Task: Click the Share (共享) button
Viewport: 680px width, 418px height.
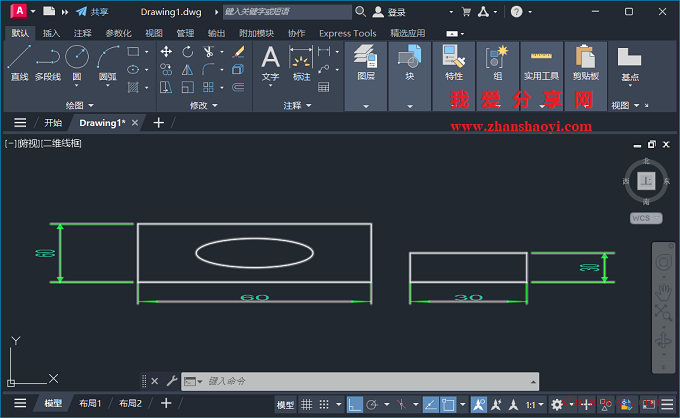Action: [92, 12]
